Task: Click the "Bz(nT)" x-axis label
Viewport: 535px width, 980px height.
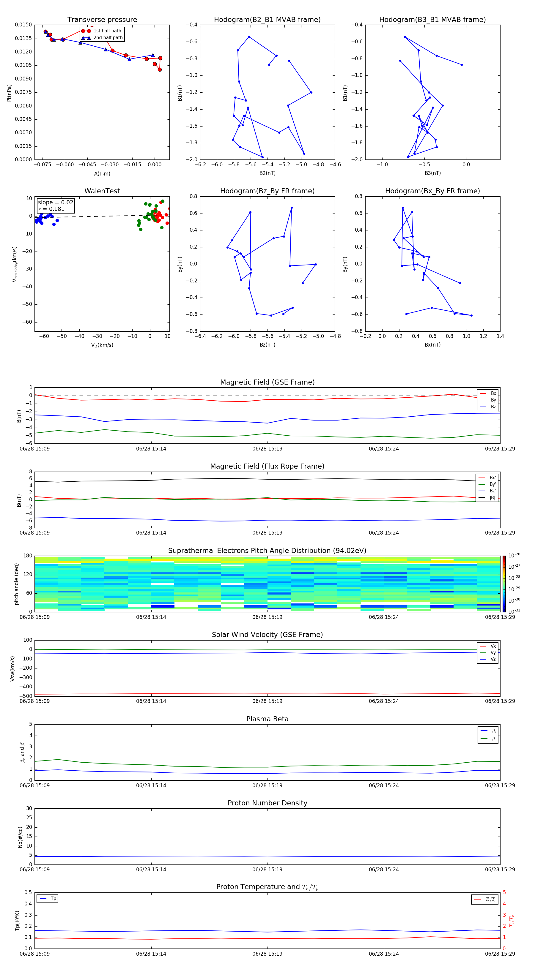Action: 267,345
